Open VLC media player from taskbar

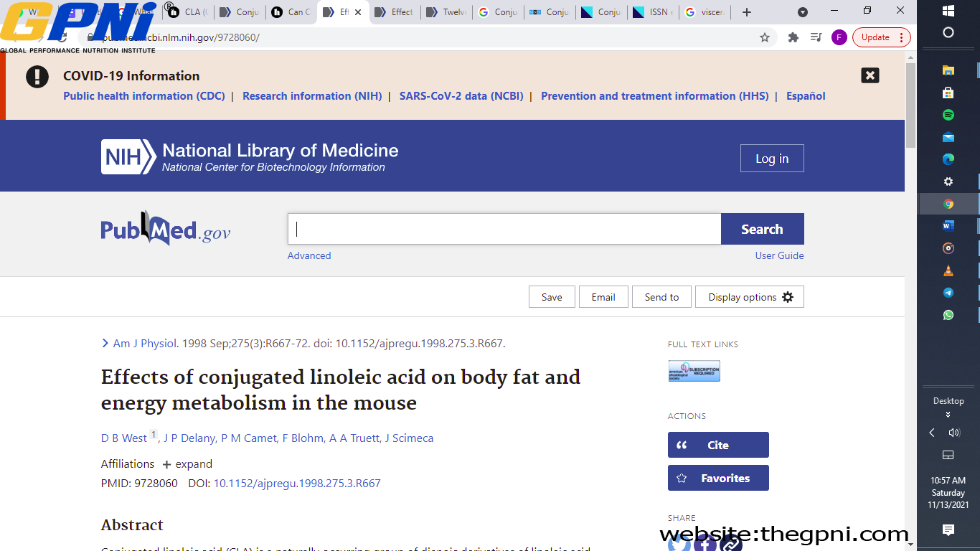tap(948, 270)
